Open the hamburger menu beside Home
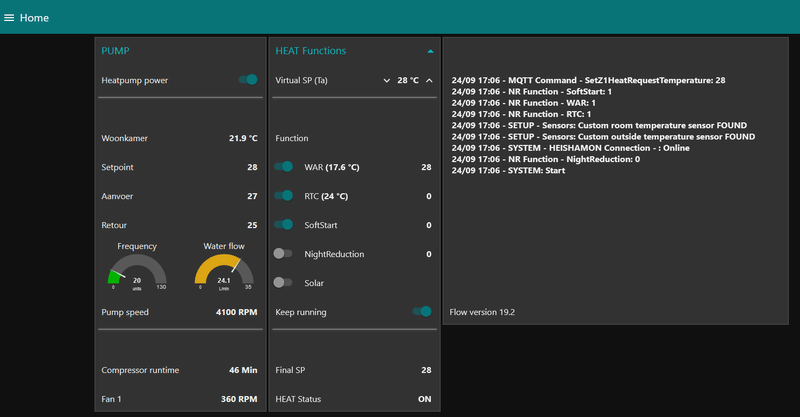 pyautogui.click(x=9, y=18)
